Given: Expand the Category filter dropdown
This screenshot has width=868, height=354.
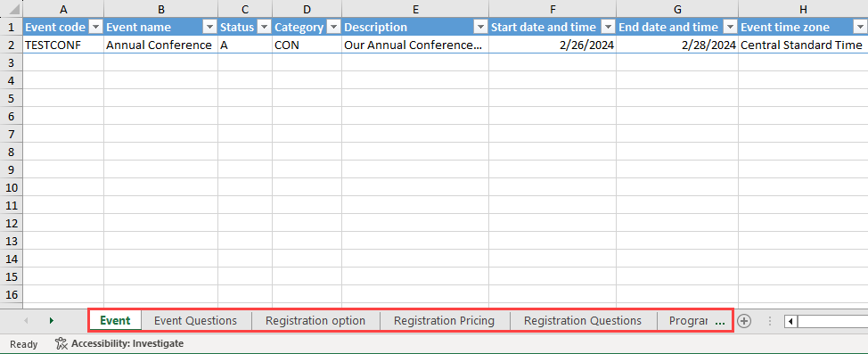Looking at the screenshot, I should tap(334, 27).
